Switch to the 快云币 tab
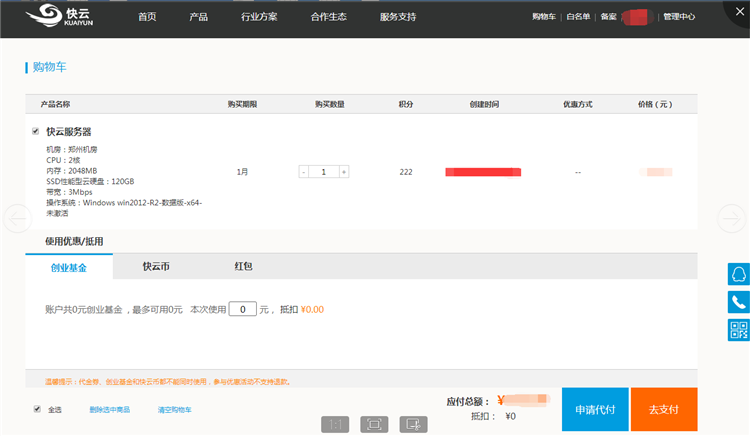 tap(155, 267)
